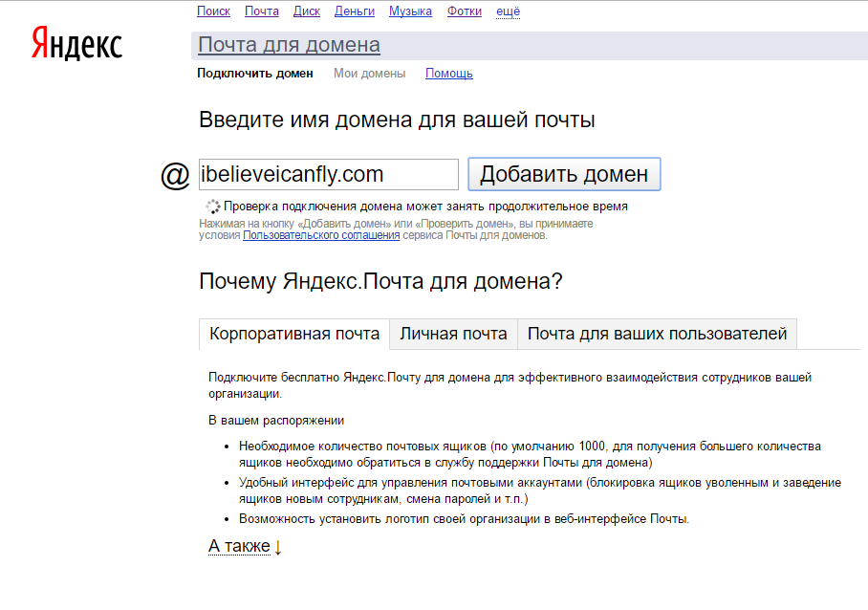The width and height of the screenshot is (868, 610).
Task: Click the bullet about Возможность установить логотип
Action: [x=464, y=518]
